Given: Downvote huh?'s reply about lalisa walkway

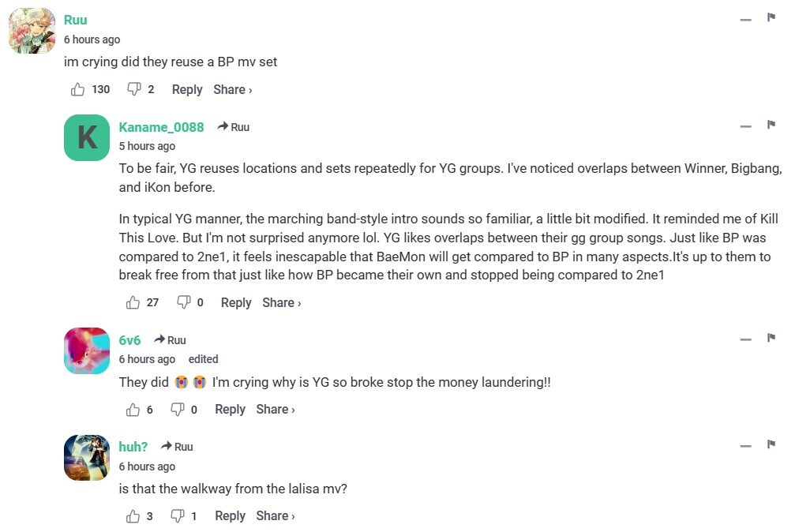Looking at the screenshot, I should pyautogui.click(x=178, y=516).
